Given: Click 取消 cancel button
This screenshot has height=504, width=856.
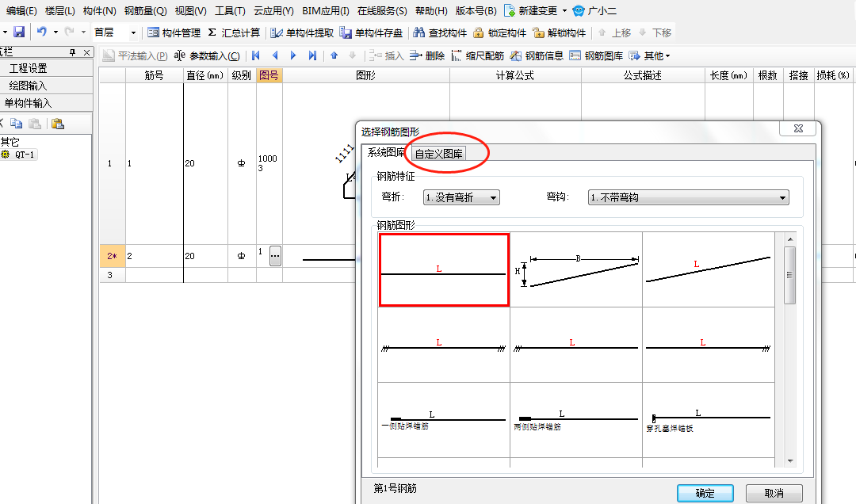Looking at the screenshot, I should click(x=774, y=493).
